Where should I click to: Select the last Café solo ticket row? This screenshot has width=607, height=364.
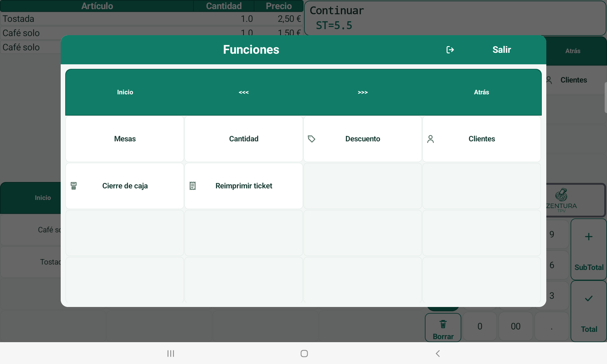[x=31, y=47]
